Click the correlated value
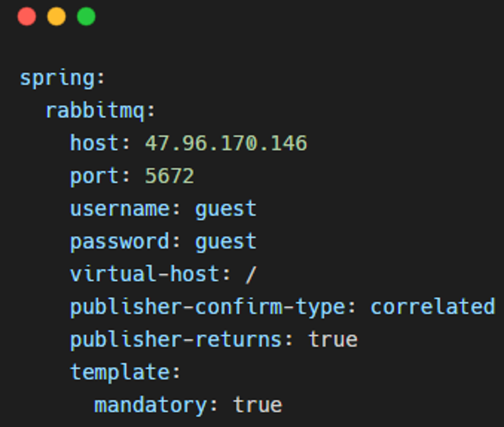The width and height of the screenshot is (504, 427). (433, 306)
